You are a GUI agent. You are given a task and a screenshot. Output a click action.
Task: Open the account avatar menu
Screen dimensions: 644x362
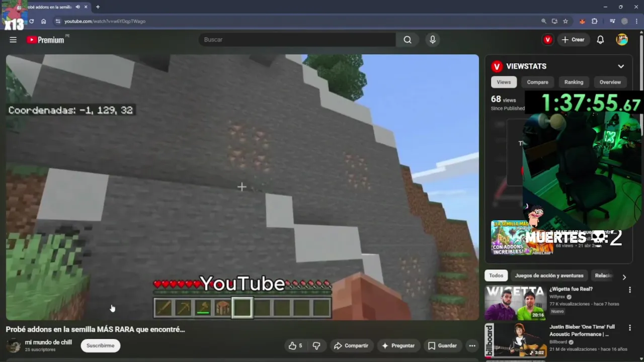pyautogui.click(x=622, y=40)
